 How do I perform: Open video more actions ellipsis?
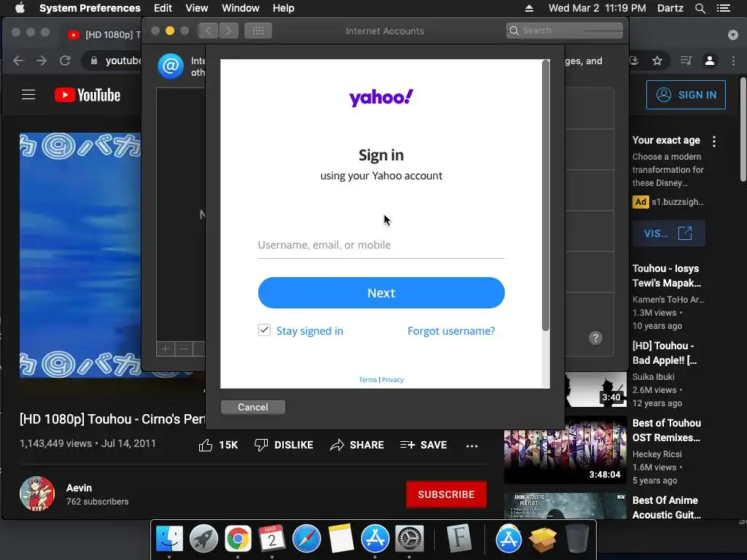click(472, 446)
